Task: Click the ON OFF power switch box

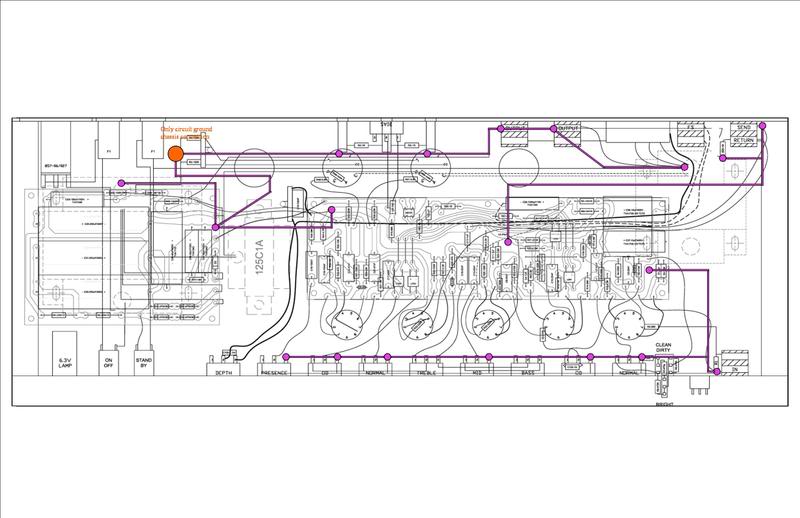Action: click(109, 364)
